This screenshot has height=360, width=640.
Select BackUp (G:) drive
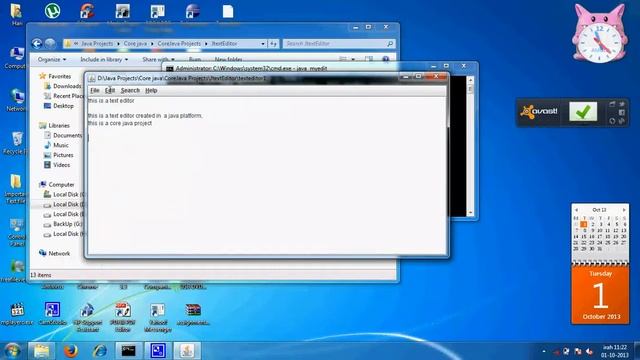pyautogui.click(x=63, y=224)
